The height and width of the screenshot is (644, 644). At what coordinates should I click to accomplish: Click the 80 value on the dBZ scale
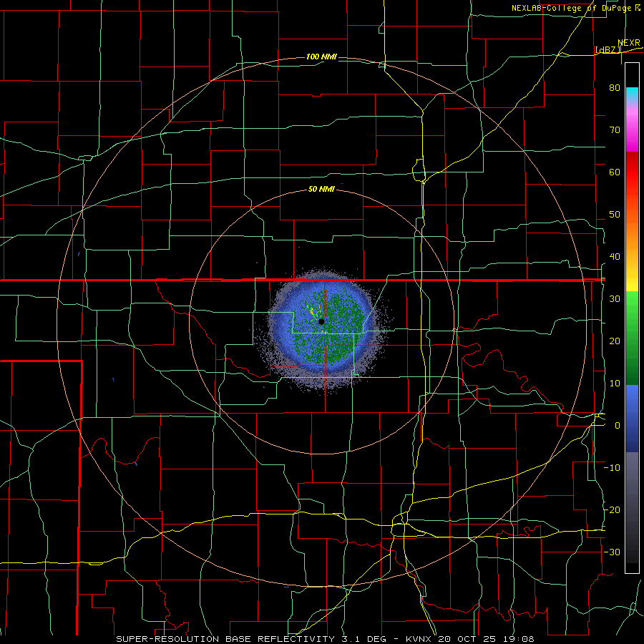click(x=615, y=87)
